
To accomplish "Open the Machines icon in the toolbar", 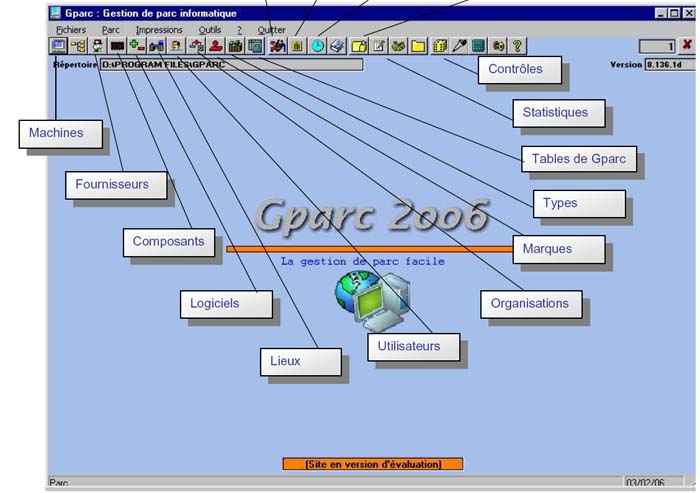I will click(x=58, y=46).
